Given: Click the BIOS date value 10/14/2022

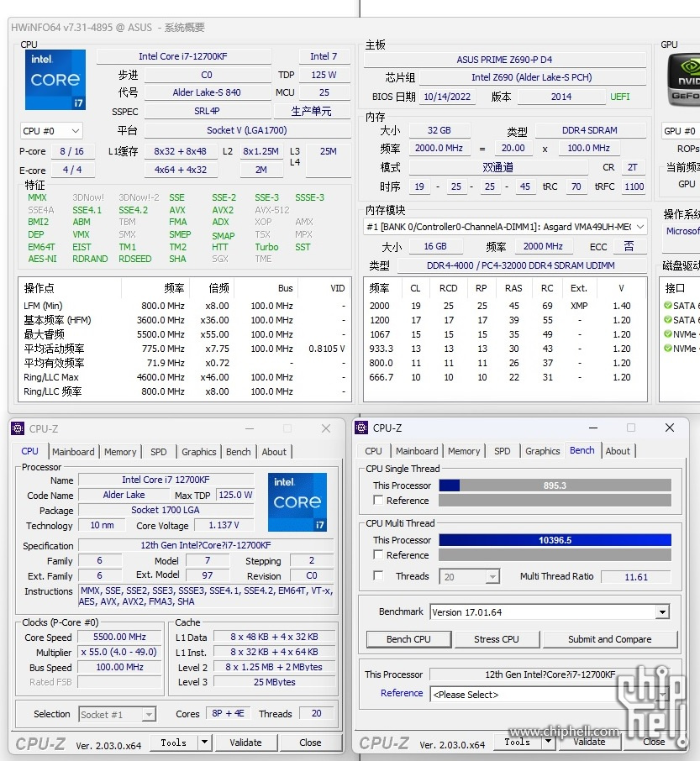Looking at the screenshot, I should (447, 97).
